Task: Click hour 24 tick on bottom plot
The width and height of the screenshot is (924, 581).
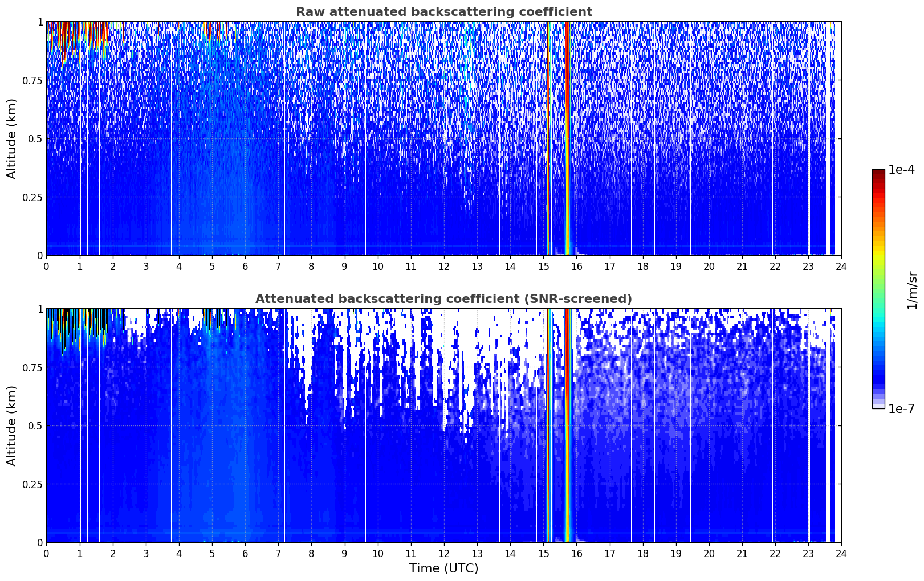Action: click(841, 553)
